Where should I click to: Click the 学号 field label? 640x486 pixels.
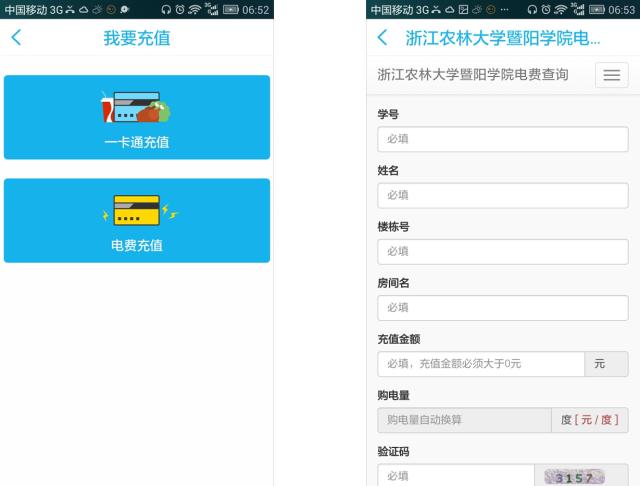(x=388, y=114)
